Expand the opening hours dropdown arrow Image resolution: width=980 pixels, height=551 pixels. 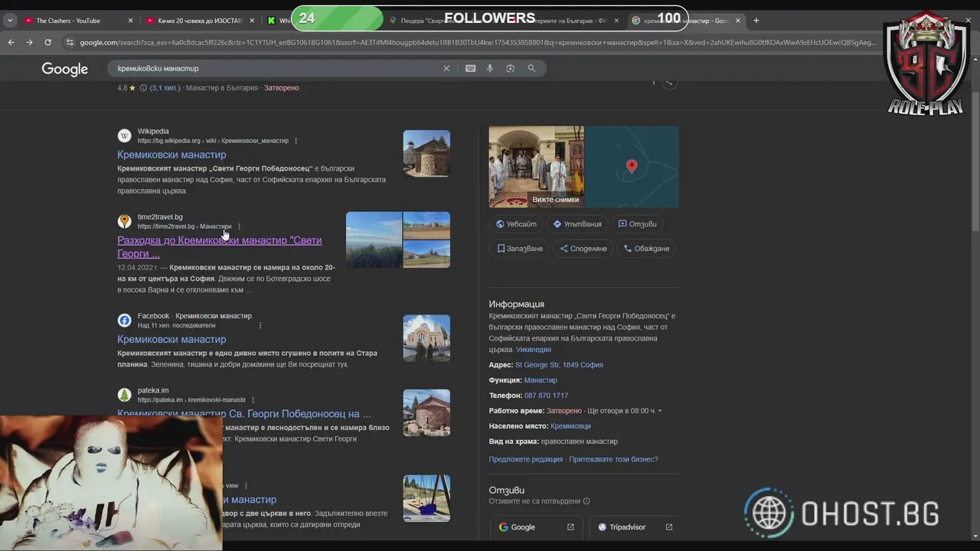coord(660,411)
